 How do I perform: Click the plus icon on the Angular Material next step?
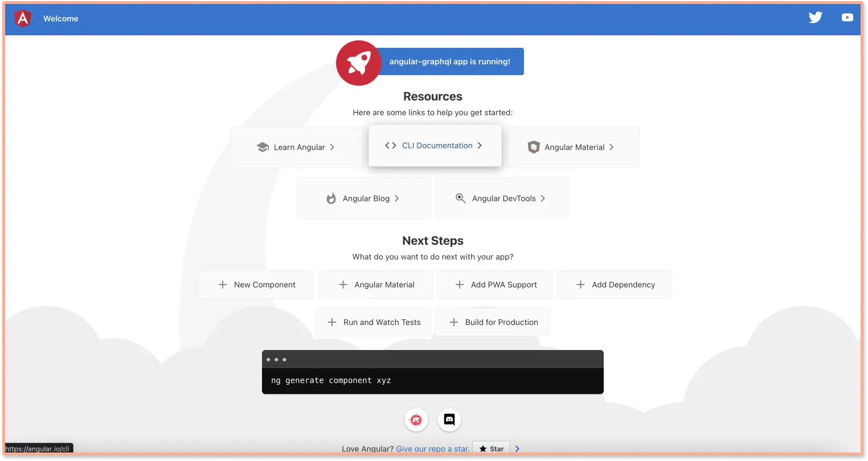pos(343,285)
